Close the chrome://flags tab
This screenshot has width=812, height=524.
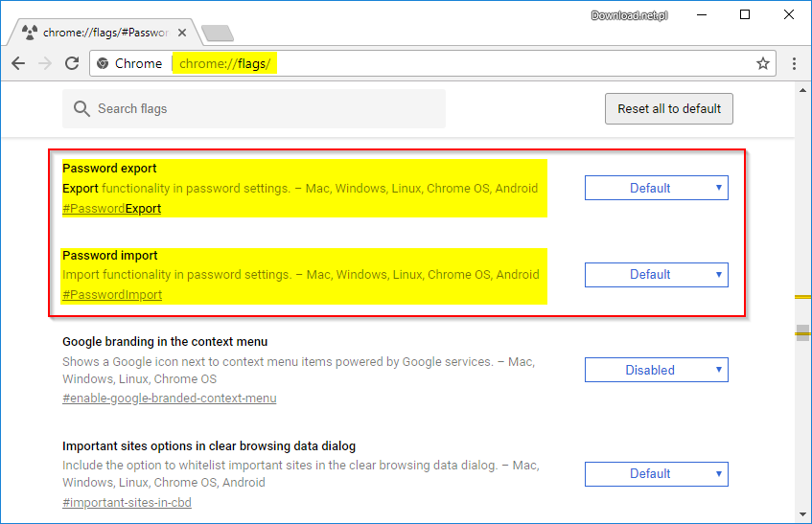pos(182,33)
